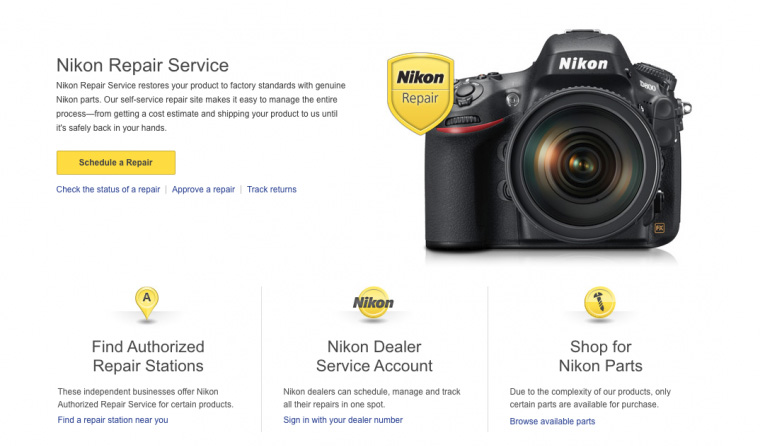Open the Browse available parts link

552,421
